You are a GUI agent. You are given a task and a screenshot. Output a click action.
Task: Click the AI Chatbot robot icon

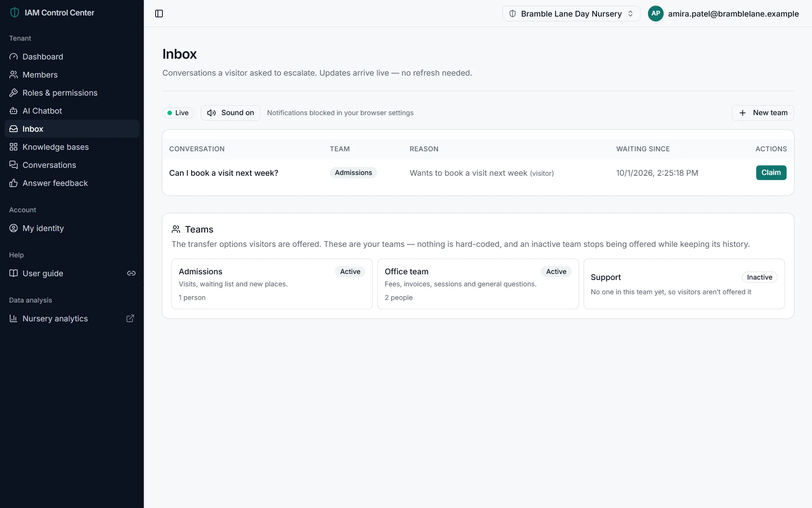click(14, 111)
